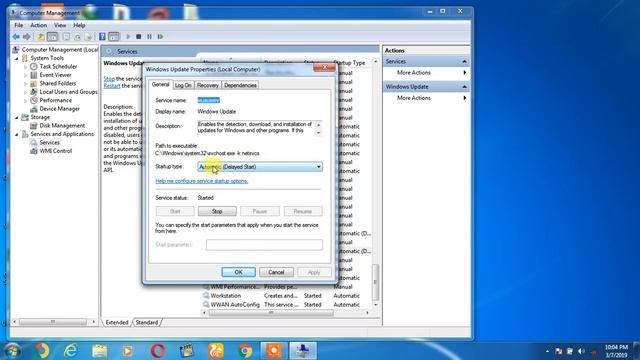Viewport: 640px width, 360px height.
Task: Click the services list vertical scrollbar thumb
Action: coord(376,282)
